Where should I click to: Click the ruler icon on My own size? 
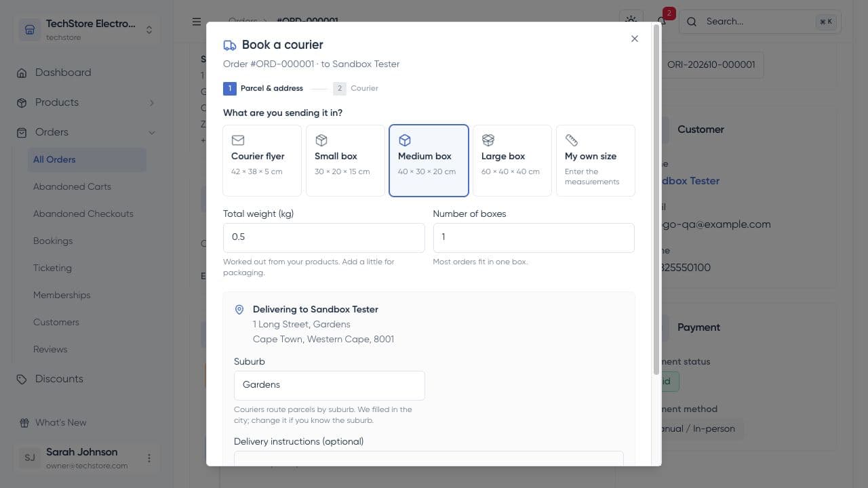pos(572,140)
